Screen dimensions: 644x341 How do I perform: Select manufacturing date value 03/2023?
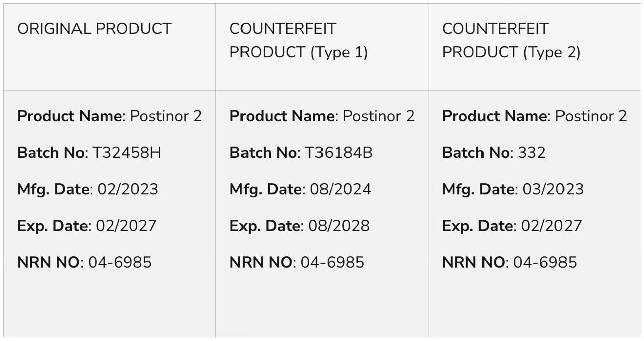553,189
